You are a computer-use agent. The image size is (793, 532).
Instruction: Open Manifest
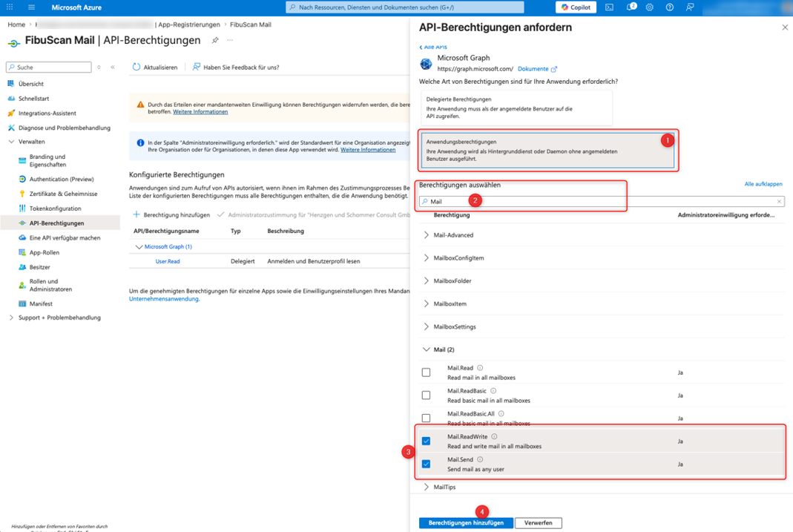pyautogui.click(x=41, y=304)
